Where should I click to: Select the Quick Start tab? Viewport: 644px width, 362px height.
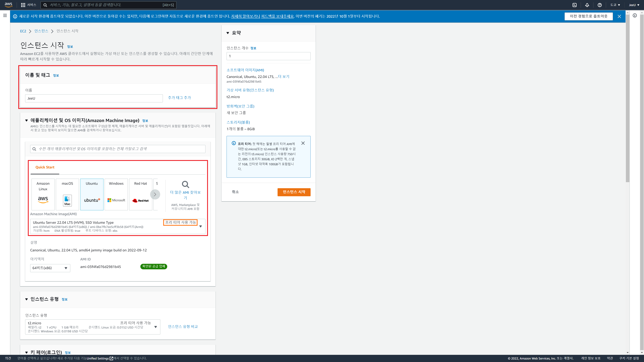point(45,167)
